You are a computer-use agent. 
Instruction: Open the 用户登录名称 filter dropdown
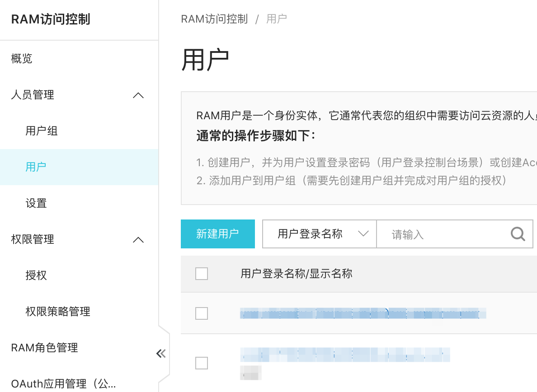[x=319, y=234]
